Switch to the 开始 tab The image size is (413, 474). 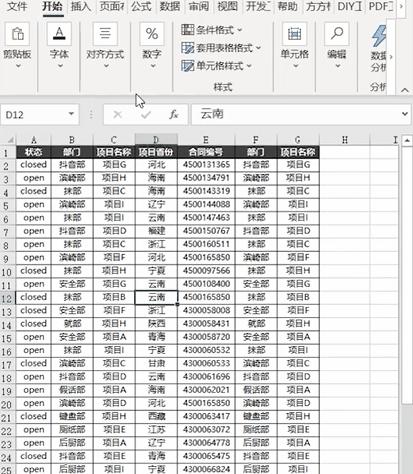(x=52, y=6)
